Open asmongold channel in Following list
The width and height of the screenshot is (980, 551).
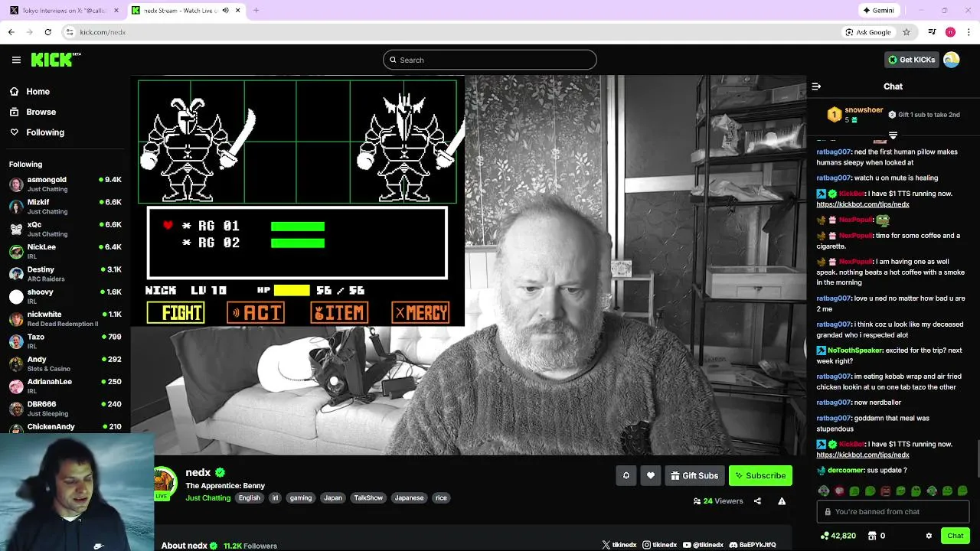(x=65, y=184)
